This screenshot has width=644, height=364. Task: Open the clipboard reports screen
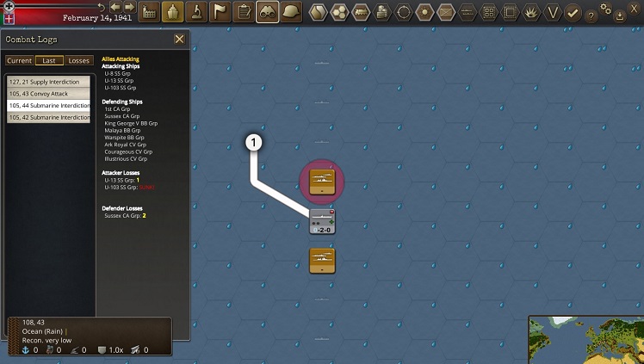(244, 11)
